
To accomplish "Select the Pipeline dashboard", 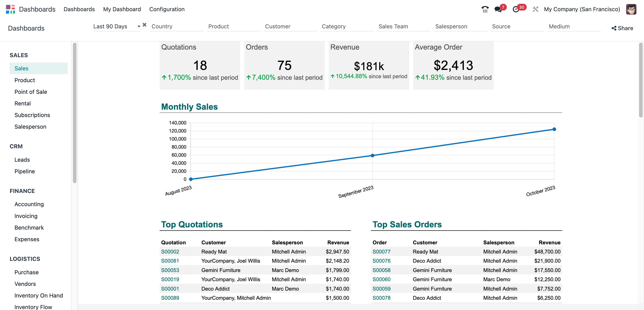I will click(x=25, y=171).
